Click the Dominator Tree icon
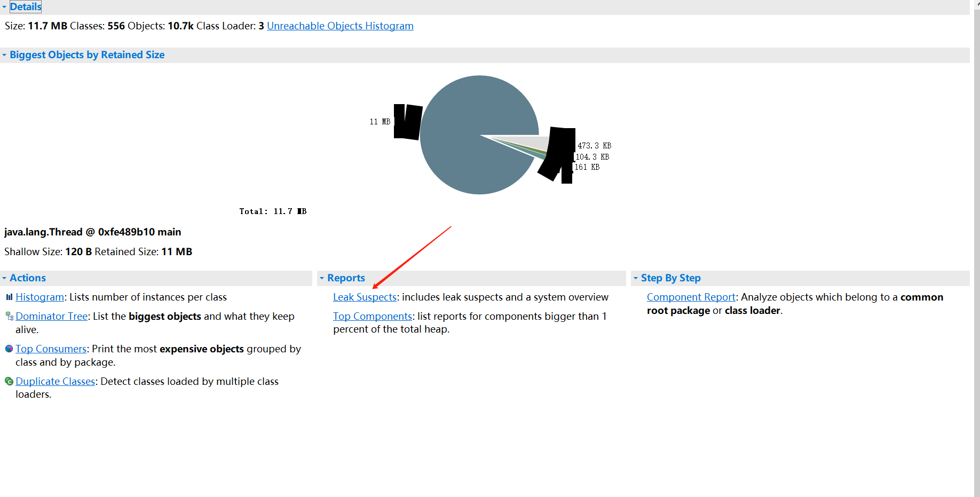The height and width of the screenshot is (497, 980). click(9, 316)
